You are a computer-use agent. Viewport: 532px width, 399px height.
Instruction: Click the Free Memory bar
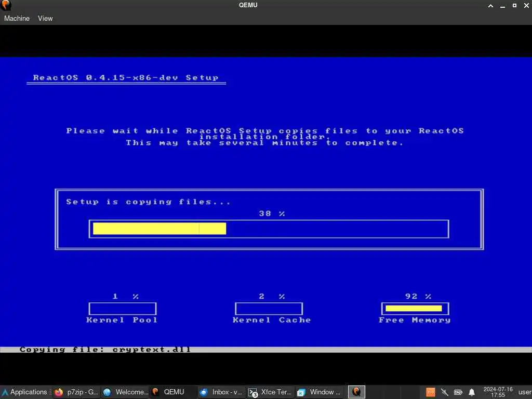[x=415, y=309]
